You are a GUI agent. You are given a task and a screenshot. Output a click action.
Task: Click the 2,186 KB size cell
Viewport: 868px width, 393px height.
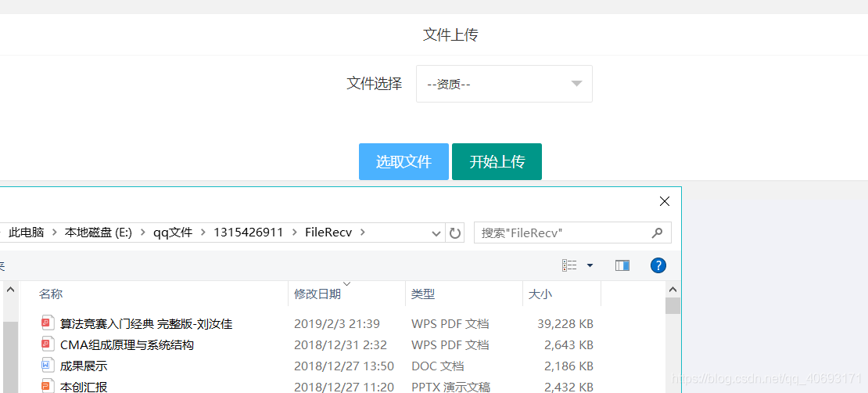(569, 366)
